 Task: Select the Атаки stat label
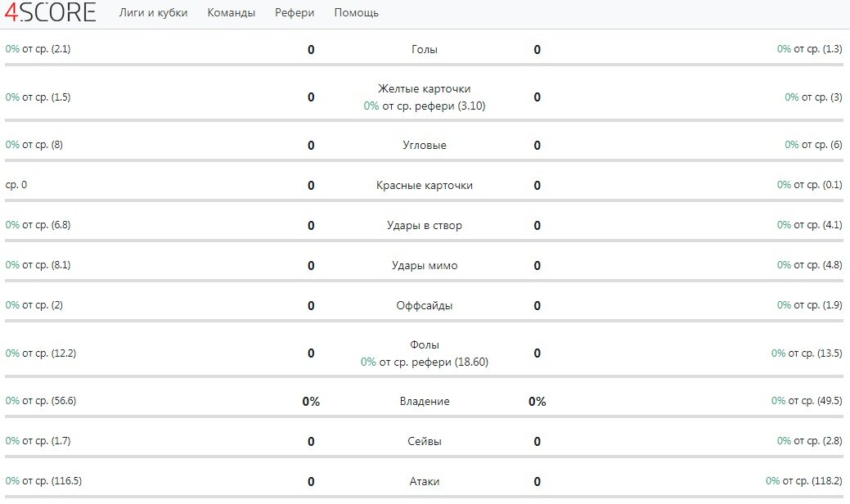[x=425, y=481]
